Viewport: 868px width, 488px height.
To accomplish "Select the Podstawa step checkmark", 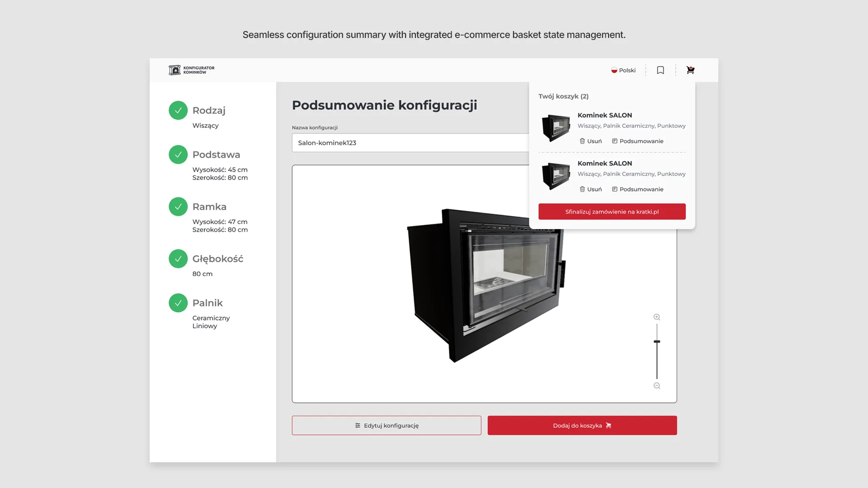I will (178, 155).
